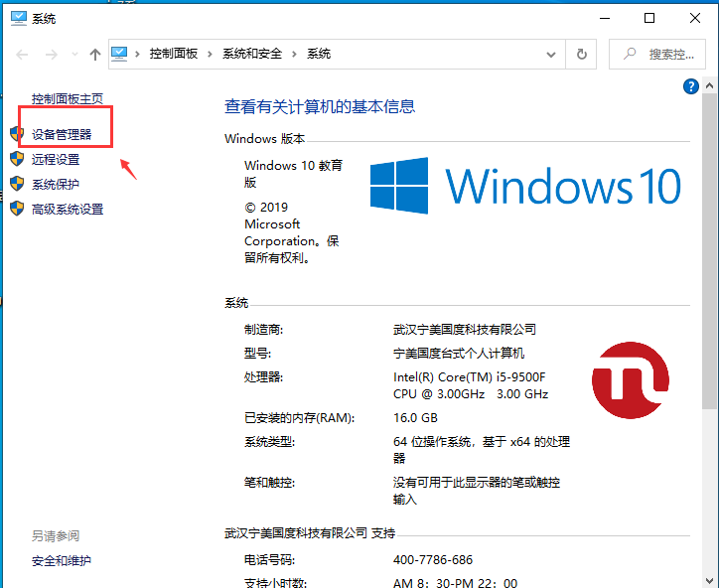This screenshot has width=719, height=588.
Task: Expand chevron after 控制面板 breadcrumb
Action: (210, 54)
